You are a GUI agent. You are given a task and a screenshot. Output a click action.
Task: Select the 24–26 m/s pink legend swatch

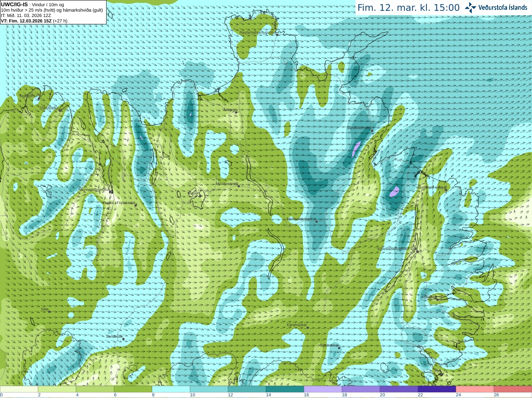point(475,389)
